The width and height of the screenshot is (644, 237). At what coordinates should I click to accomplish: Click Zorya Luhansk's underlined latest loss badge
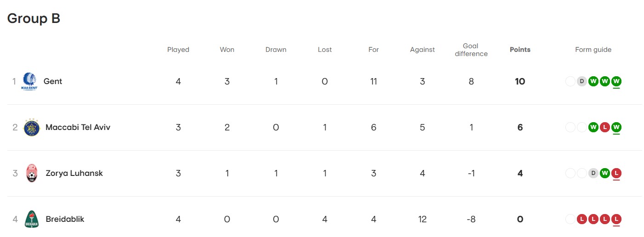point(616,173)
